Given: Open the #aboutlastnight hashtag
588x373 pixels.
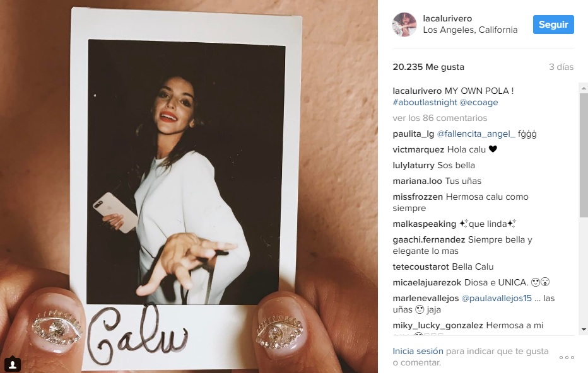Looking at the screenshot, I should point(425,102).
